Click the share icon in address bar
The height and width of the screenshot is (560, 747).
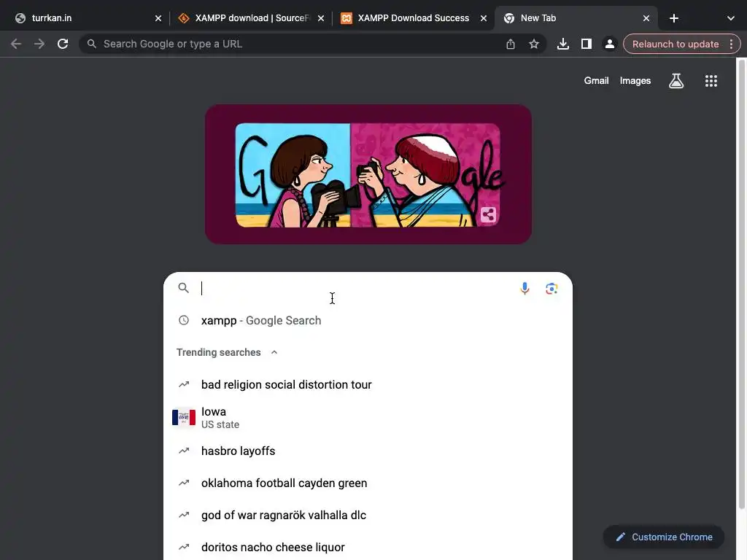(511, 44)
